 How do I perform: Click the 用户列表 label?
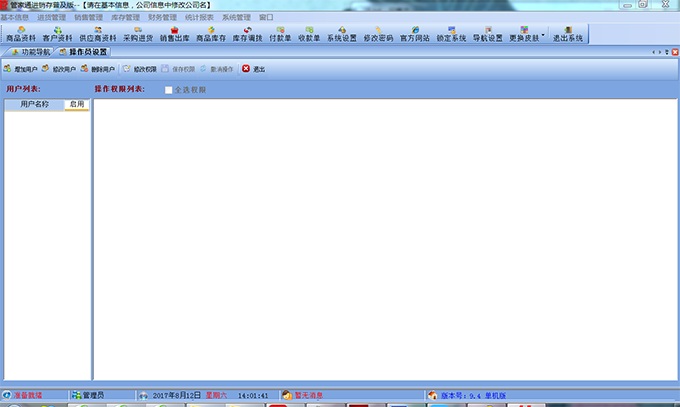(x=23, y=89)
